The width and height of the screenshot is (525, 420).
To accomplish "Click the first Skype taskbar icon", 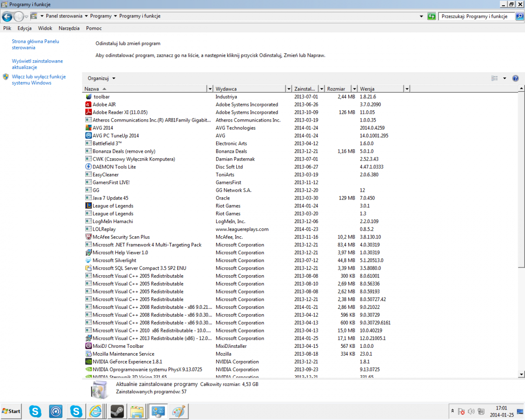I will 35,411.
